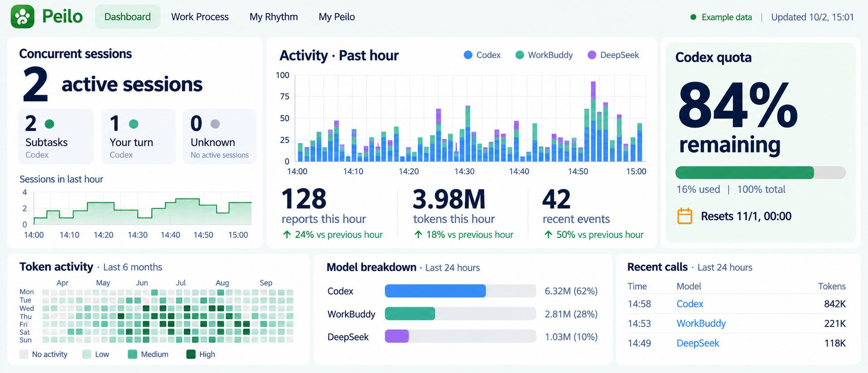Click the 6.32M (62%) value
868x373 pixels.
(571, 291)
